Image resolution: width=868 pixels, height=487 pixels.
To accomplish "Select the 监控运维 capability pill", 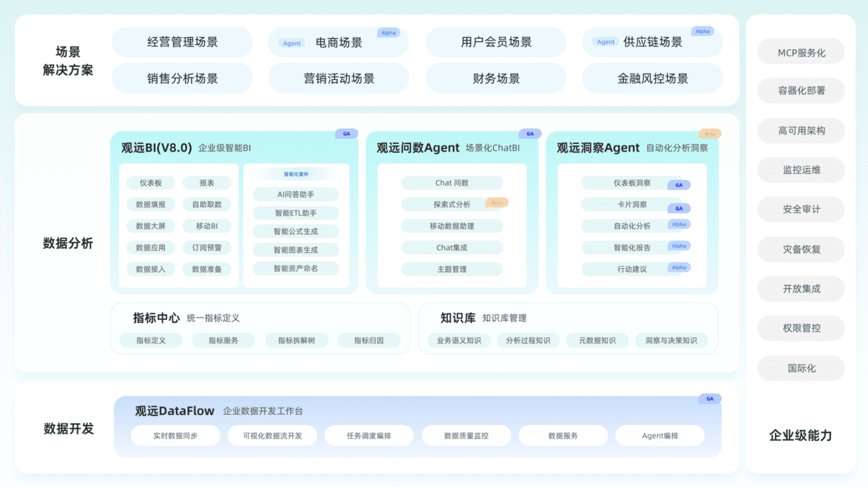I will (x=801, y=170).
